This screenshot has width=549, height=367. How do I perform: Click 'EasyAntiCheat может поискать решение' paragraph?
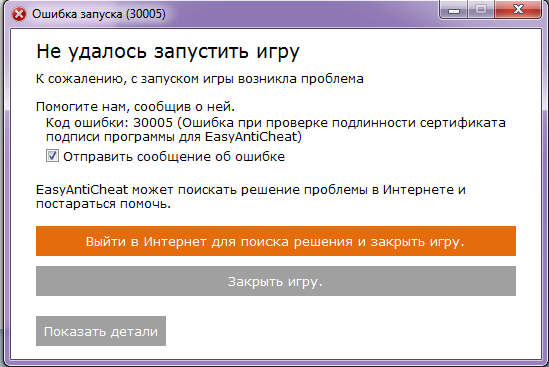(251, 196)
